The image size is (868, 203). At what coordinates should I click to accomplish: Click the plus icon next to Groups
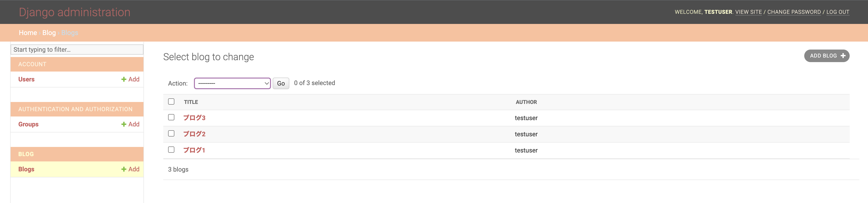point(124,124)
